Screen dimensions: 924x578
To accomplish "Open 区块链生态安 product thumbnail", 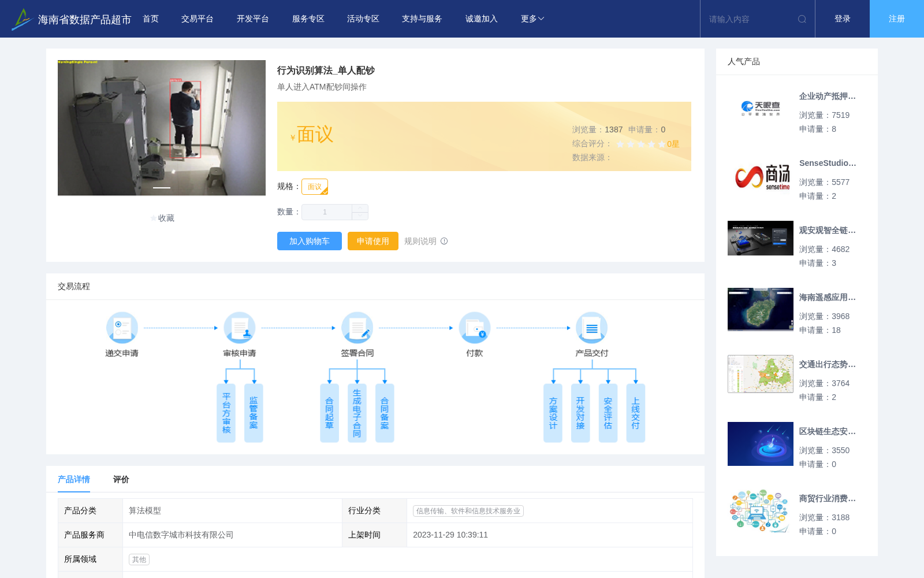I will (x=761, y=444).
